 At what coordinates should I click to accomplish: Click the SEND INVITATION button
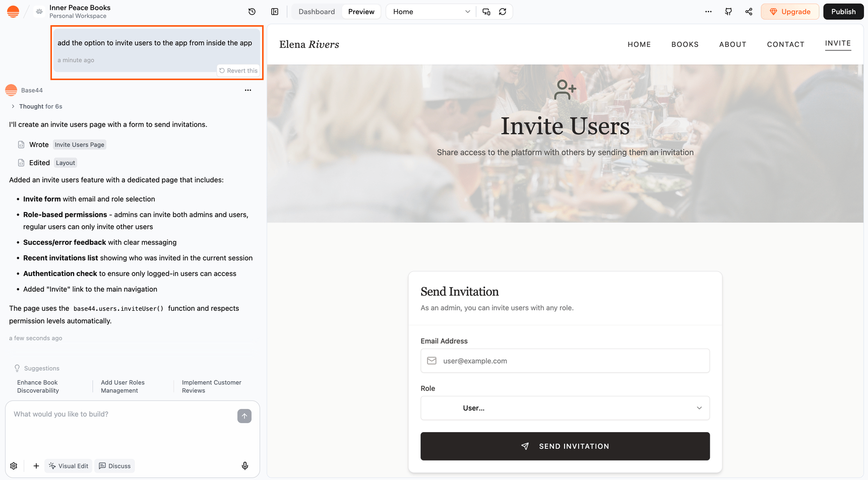point(565,446)
